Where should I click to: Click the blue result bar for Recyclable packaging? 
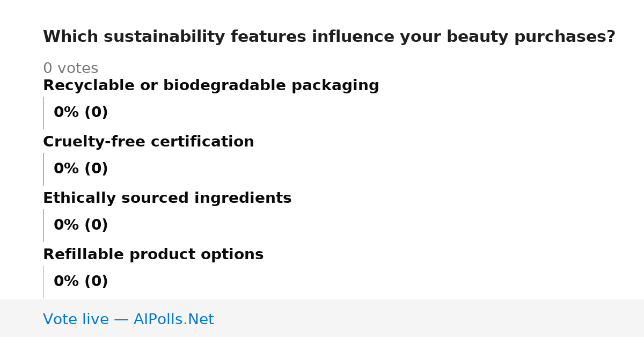point(43,113)
